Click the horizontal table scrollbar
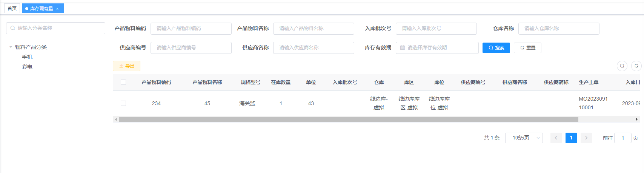Image resolution: width=644 pixels, height=173 pixels. point(348,119)
